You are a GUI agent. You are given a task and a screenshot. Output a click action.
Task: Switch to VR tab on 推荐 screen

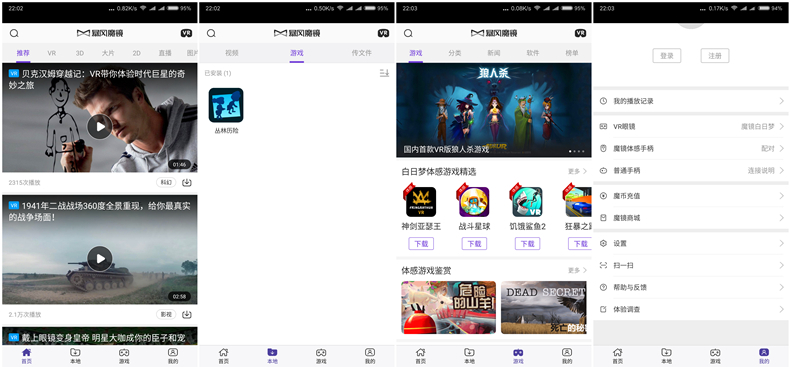[52, 53]
